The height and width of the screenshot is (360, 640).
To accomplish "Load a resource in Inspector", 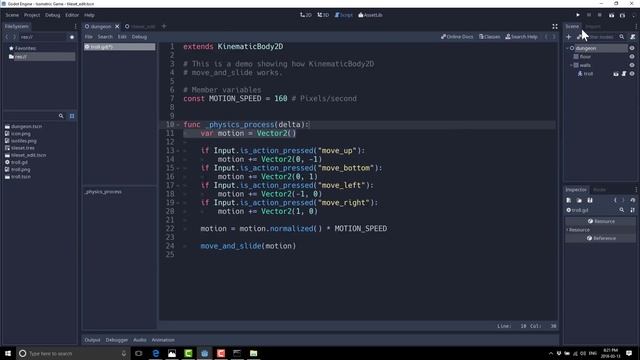I will 579,200.
